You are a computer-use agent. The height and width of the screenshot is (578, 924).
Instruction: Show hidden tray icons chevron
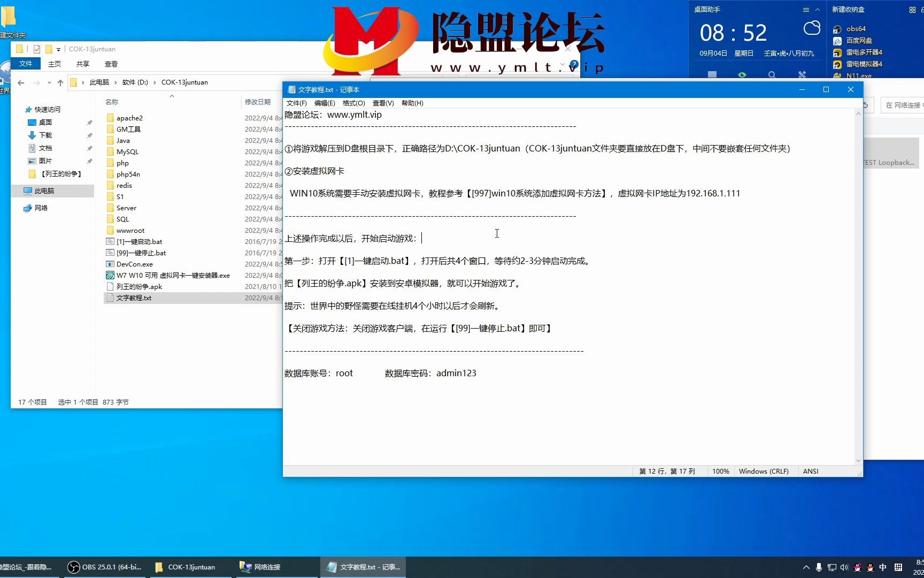pyautogui.click(x=806, y=567)
